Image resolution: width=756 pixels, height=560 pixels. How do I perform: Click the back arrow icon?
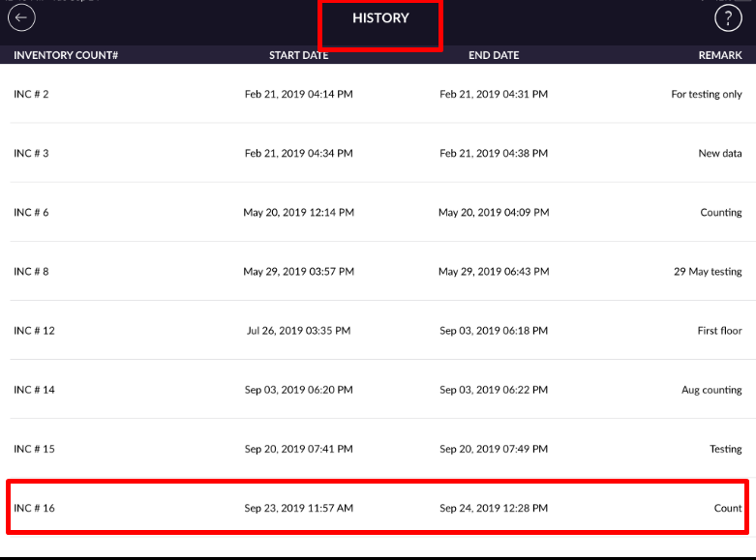[x=21, y=17]
